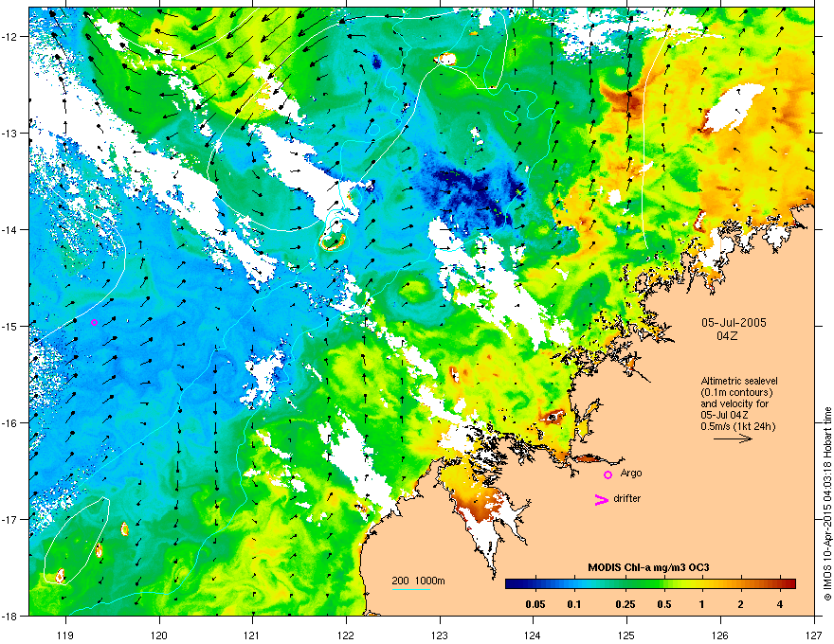Click the 123 longitude axis label

440,635
